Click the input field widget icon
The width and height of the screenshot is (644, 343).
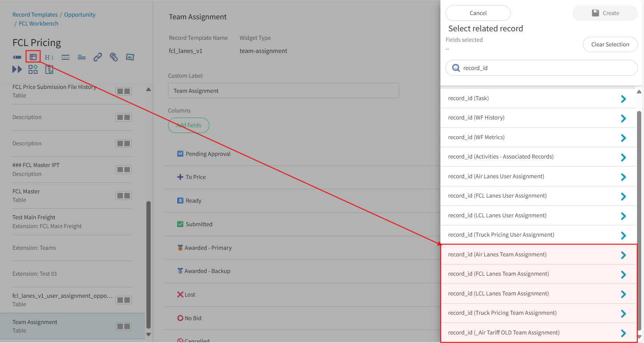[x=17, y=57]
